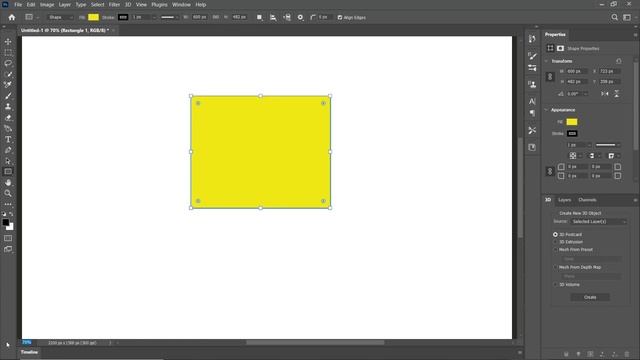Delete item via trash icon in 3D panel
This screenshot has height=360, width=640.
627,354
